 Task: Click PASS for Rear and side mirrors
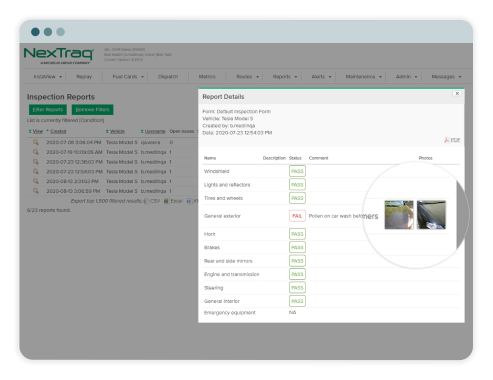click(x=297, y=261)
